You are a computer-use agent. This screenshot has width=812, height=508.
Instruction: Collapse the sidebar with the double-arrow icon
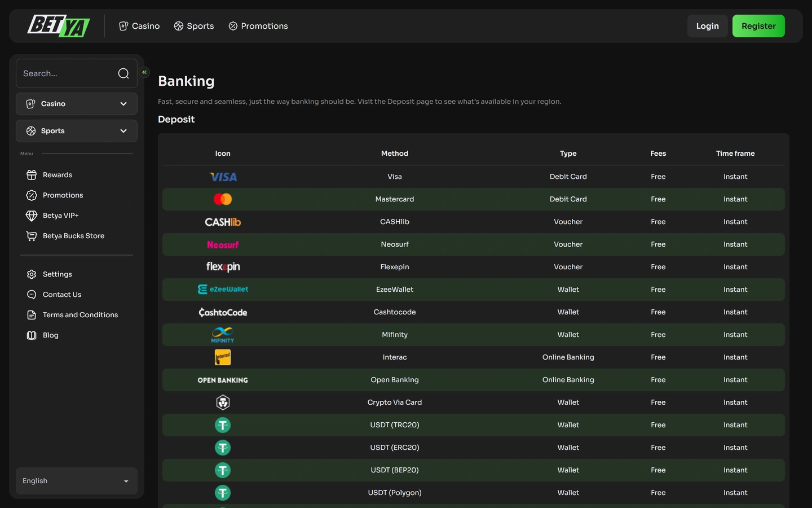pyautogui.click(x=144, y=72)
